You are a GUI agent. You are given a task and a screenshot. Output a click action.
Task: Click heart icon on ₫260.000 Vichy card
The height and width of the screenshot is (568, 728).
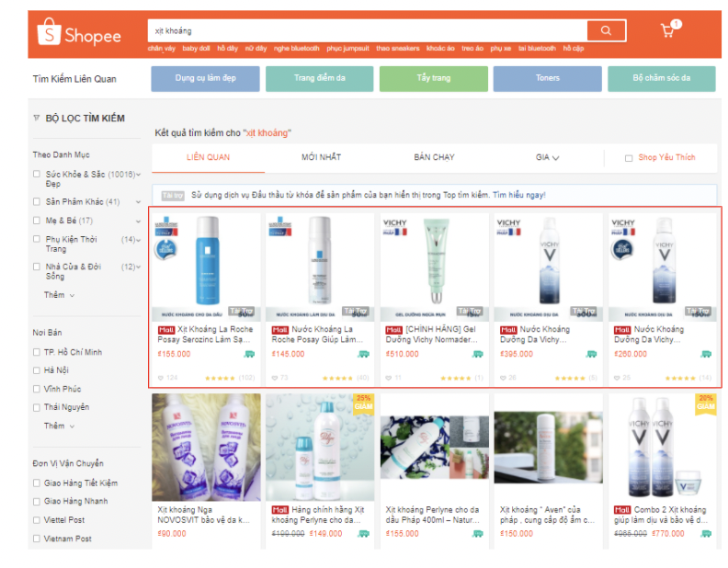617,378
